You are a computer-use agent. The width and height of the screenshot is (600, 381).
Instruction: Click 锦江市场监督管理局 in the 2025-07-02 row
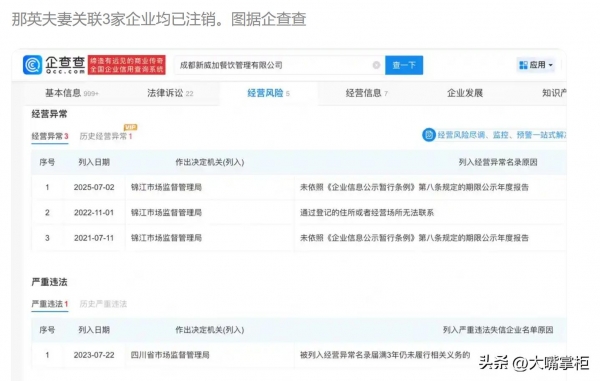coord(166,187)
